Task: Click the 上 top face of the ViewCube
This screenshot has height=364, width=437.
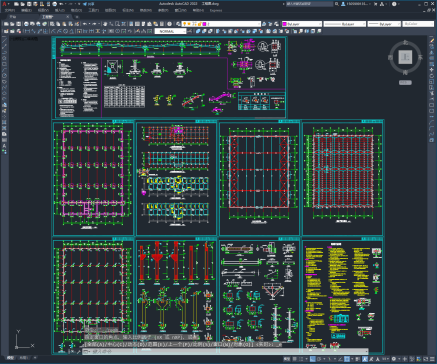Action: (405, 57)
